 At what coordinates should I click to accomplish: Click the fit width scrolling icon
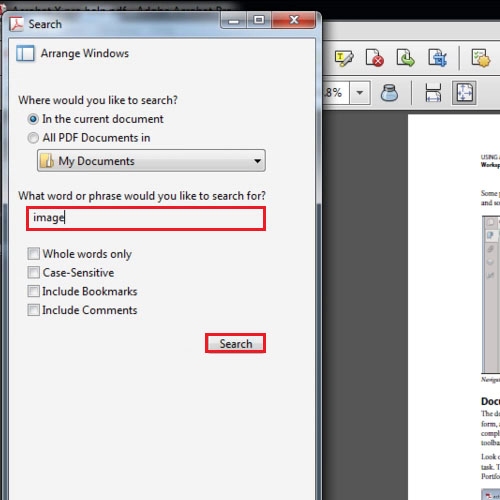pos(433,93)
